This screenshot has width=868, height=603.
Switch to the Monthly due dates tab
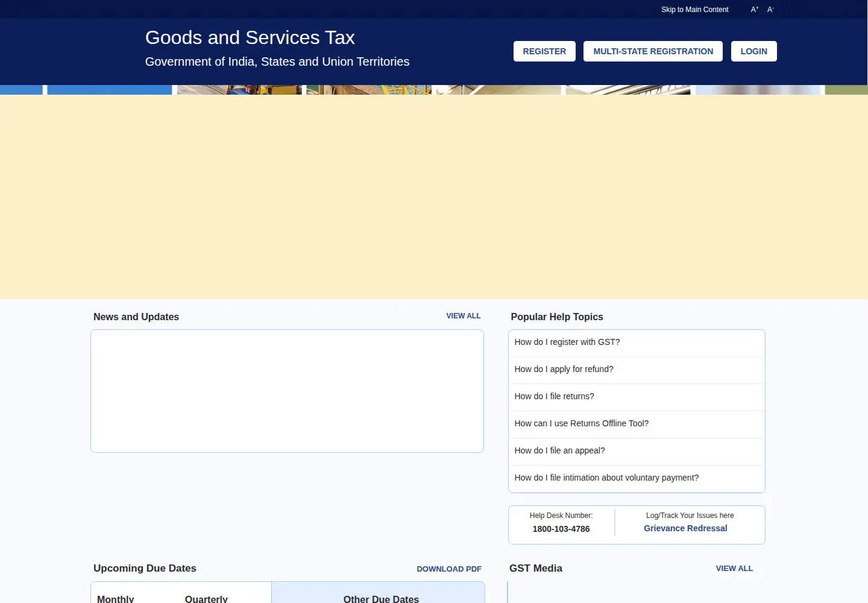tap(116, 599)
